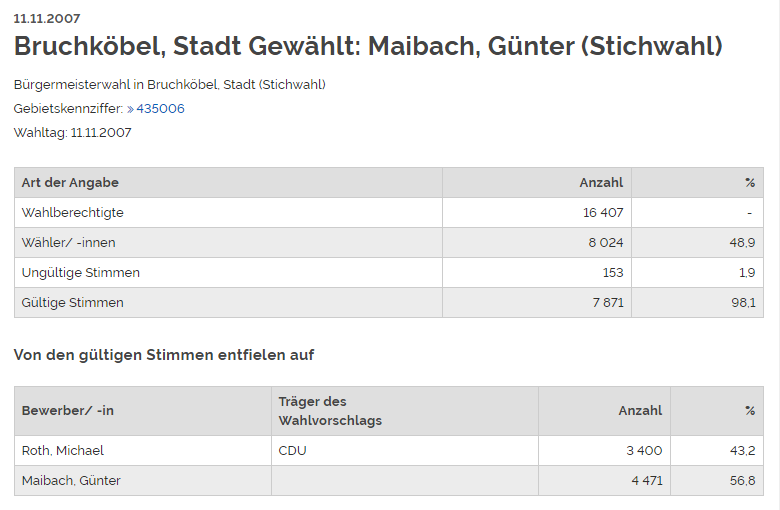
Task: Click the 'Bewerber/ -in' column header
Action: coord(68,410)
